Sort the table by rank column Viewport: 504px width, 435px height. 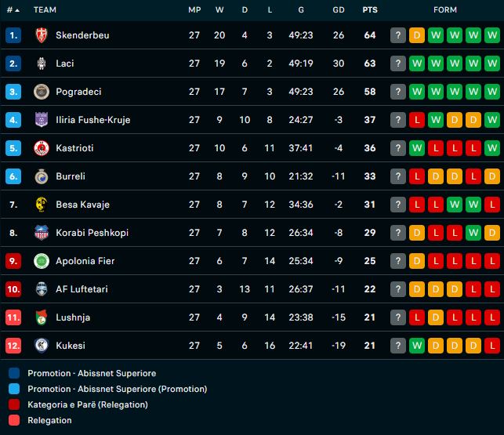click(x=13, y=10)
